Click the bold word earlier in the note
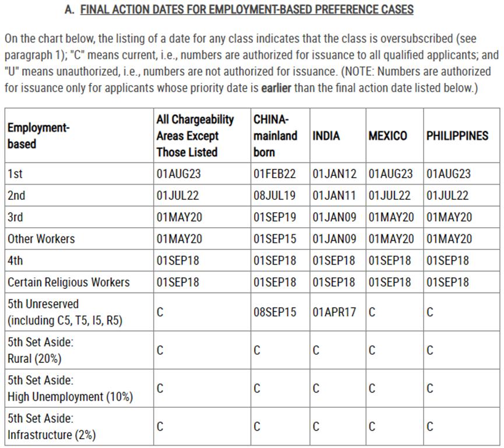 (x=276, y=88)
